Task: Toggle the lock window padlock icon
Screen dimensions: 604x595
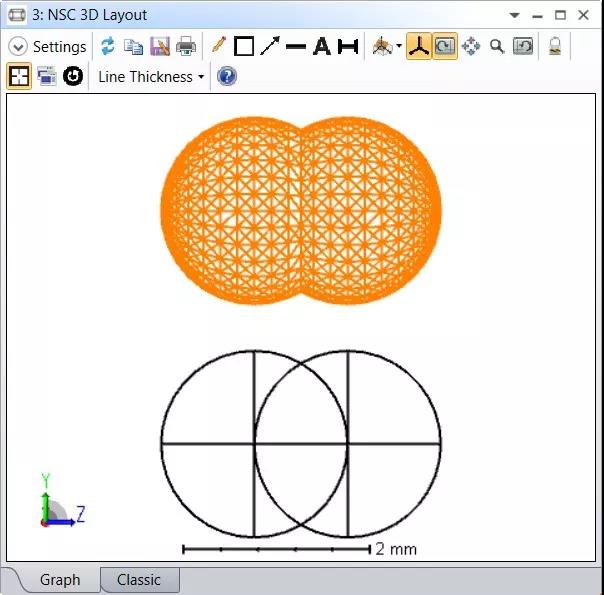Action: pyautogui.click(x=554, y=46)
